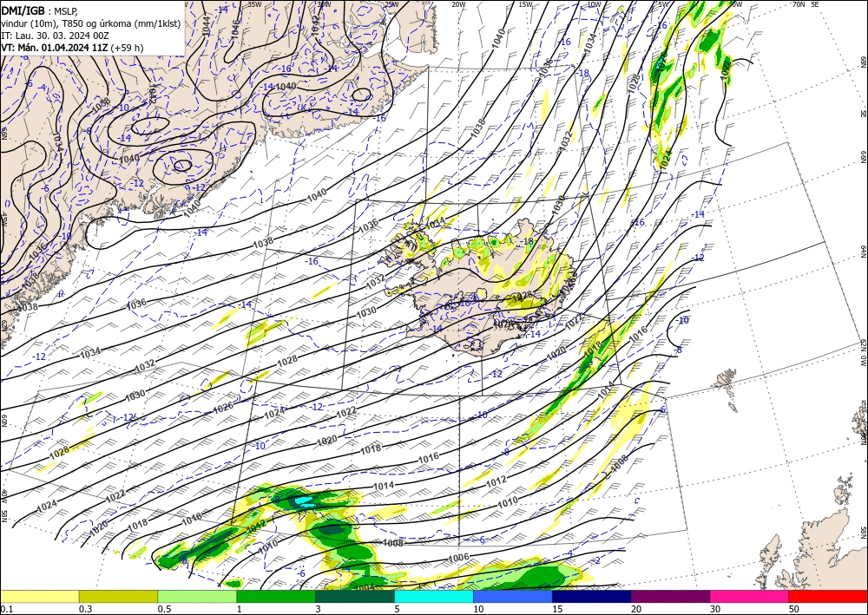Select the 'VT: Mán. 01.04.2024 11Z (+59 h)' line
Screen dimensions: 868x615
tap(72, 48)
